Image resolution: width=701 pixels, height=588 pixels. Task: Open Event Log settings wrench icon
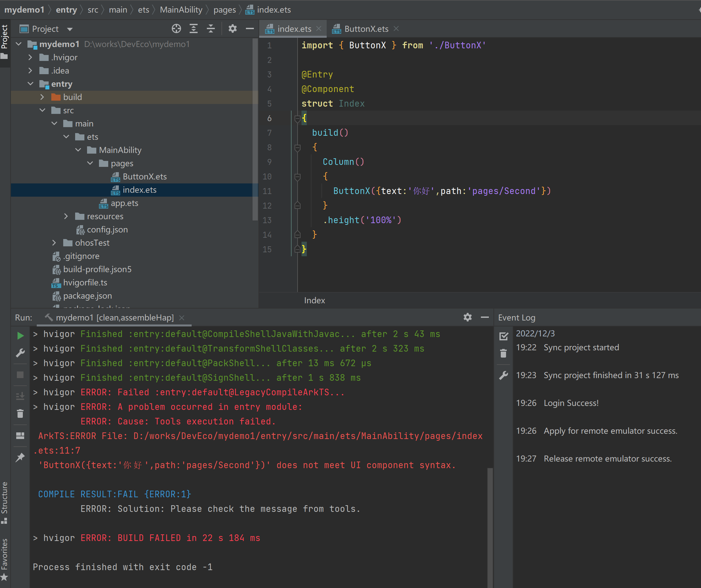503,375
